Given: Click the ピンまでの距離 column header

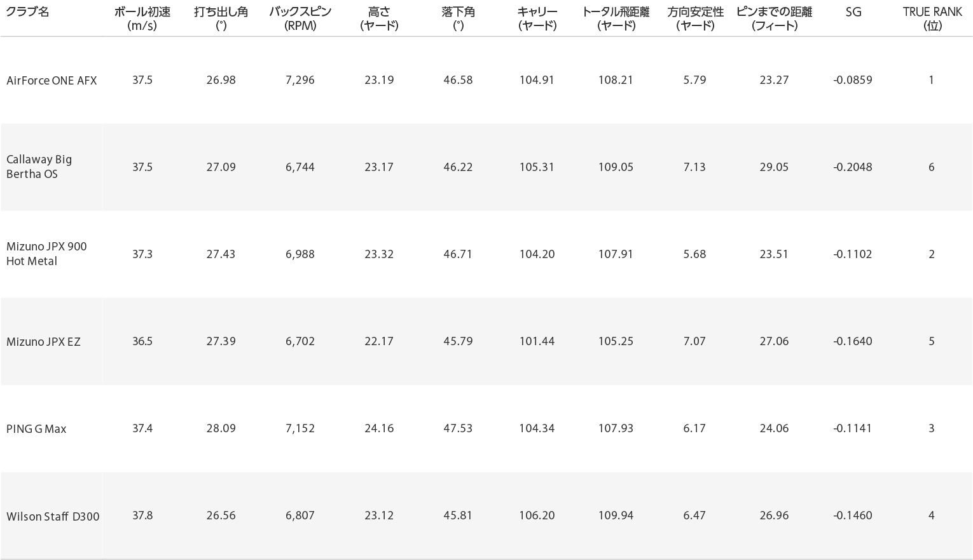Looking at the screenshot, I should coord(774,18).
